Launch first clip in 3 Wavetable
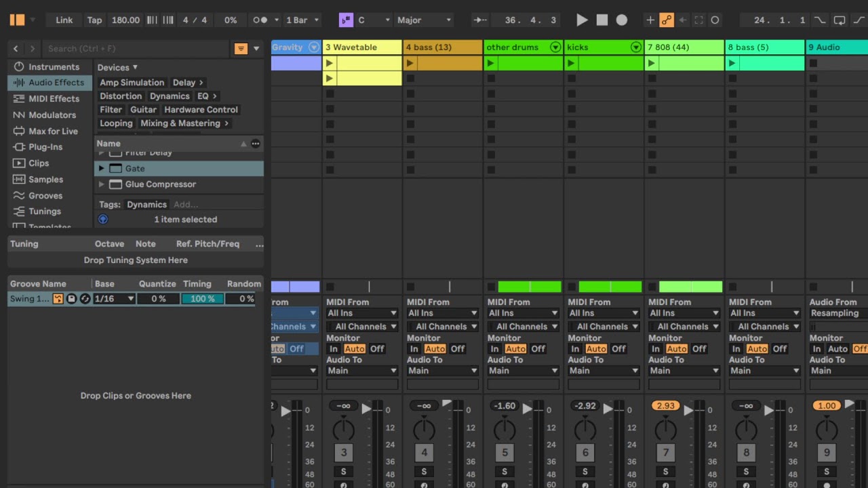This screenshot has height=488, width=868. [x=330, y=63]
